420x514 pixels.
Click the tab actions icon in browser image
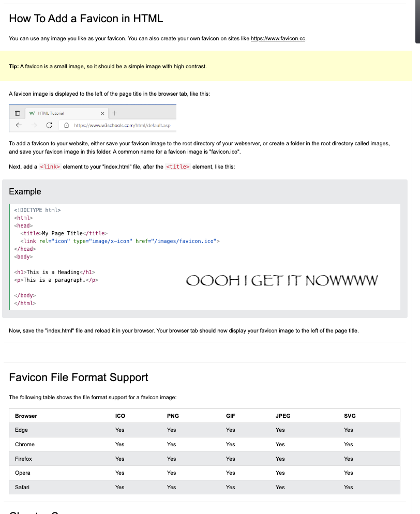(x=17, y=113)
